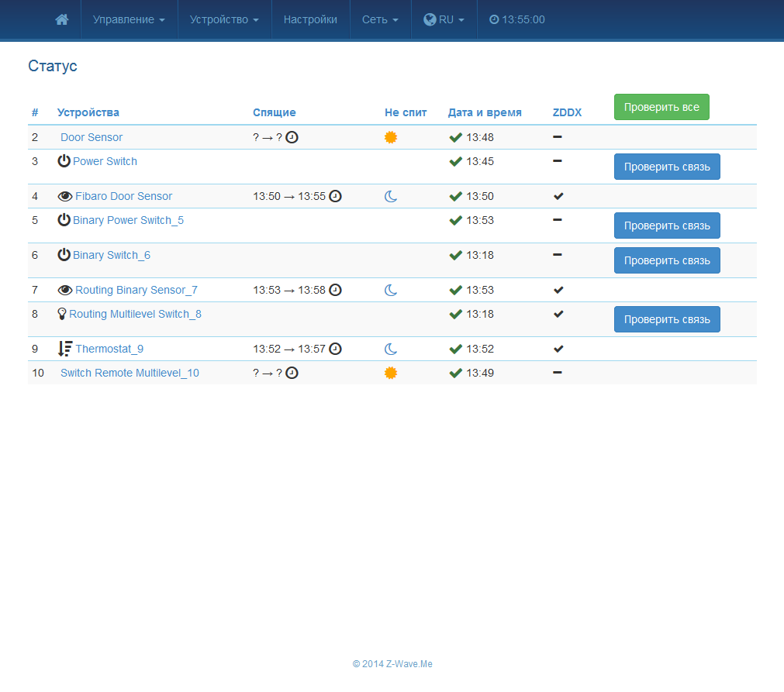Screen dimensions: 784x692
Task: Expand the Сеть navigation menu
Action: (381, 19)
